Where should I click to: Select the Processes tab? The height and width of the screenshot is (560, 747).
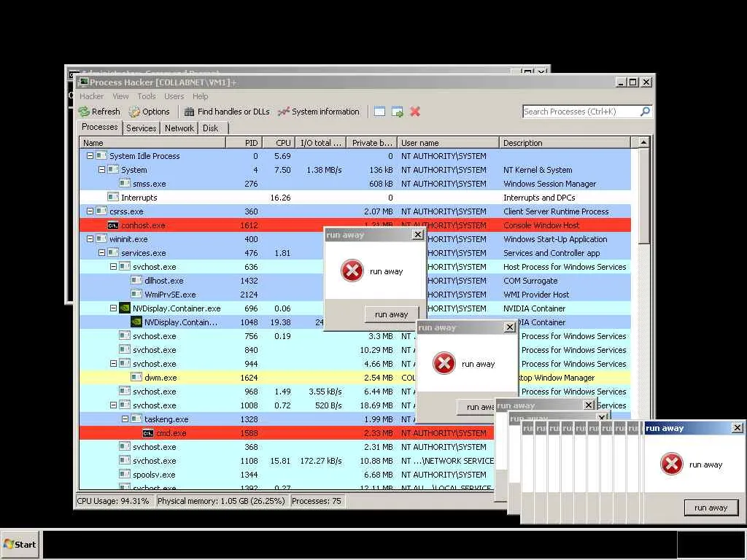pyautogui.click(x=99, y=127)
